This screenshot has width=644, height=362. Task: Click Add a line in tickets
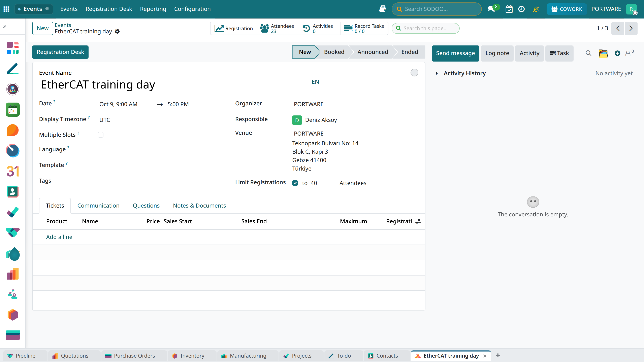[x=59, y=237]
